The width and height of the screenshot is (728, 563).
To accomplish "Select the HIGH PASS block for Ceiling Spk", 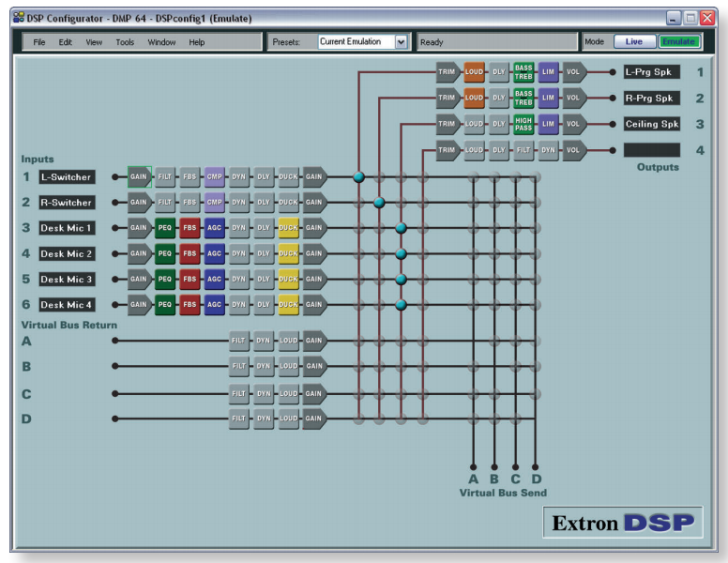I will point(523,123).
